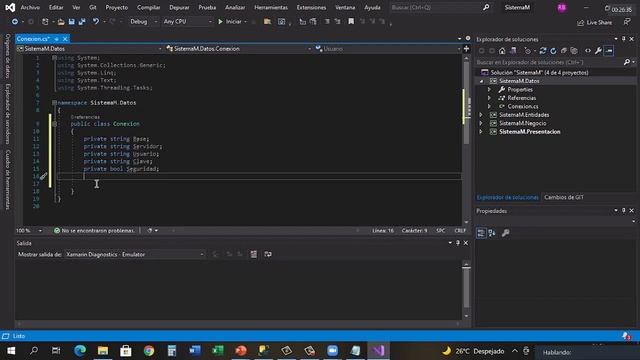
Task: Toggle auto-hide pin of Explorador de soluciones
Action: [624, 39]
